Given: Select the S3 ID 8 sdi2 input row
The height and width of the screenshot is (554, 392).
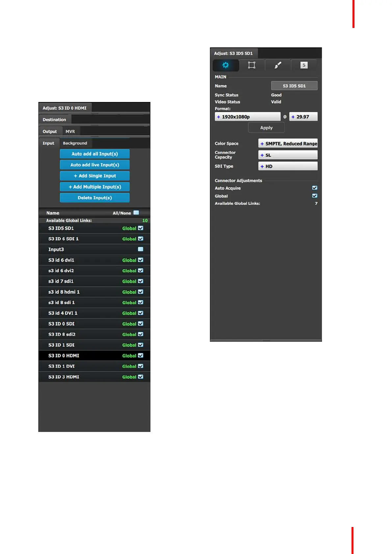Looking at the screenshot, I should pos(94,334).
